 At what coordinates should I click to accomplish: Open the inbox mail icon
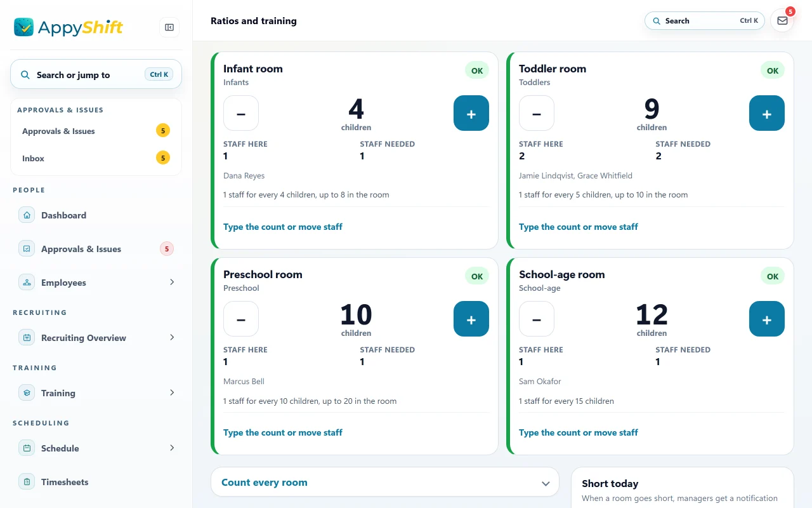782,20
